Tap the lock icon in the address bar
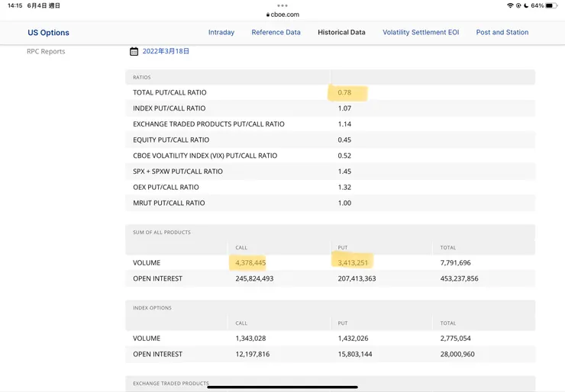 268,14
